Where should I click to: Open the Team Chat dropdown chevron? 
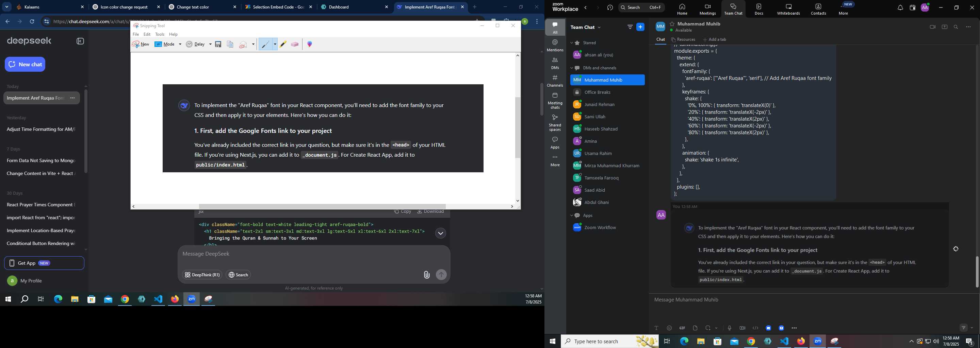600,27
